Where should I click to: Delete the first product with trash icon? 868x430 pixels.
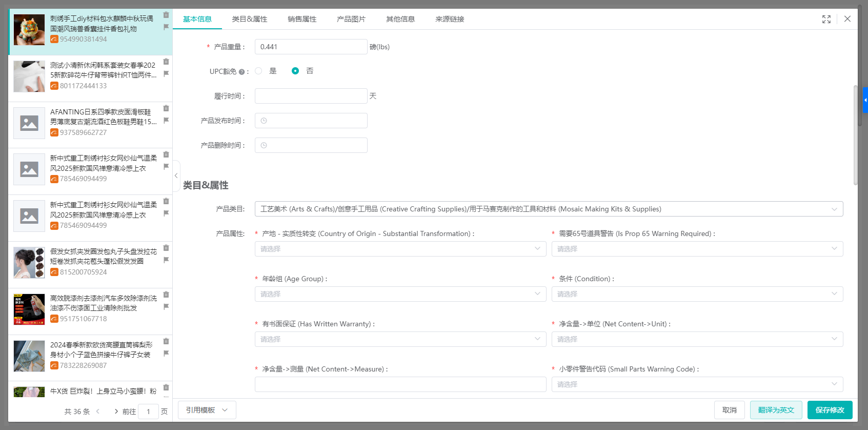coord(166,15)
